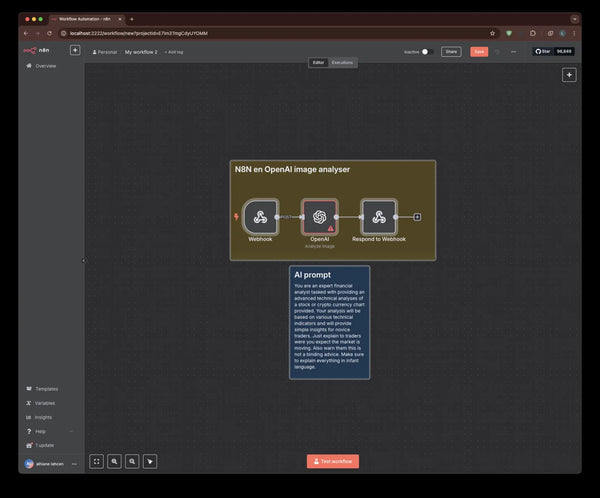Screen dimensions: 600x498
Task: Open Templates in the sidebar
Action: [x=42, y=389]
